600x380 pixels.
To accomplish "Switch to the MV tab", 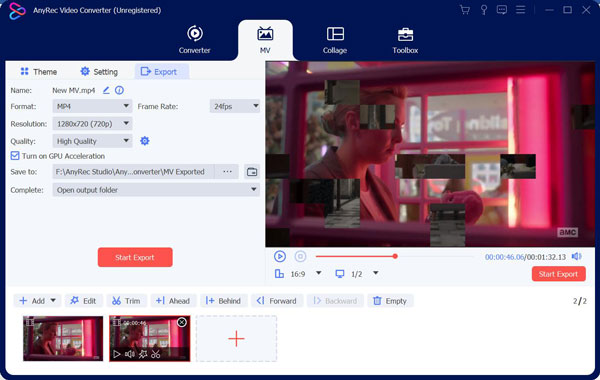I will click(x=265, y=40).
